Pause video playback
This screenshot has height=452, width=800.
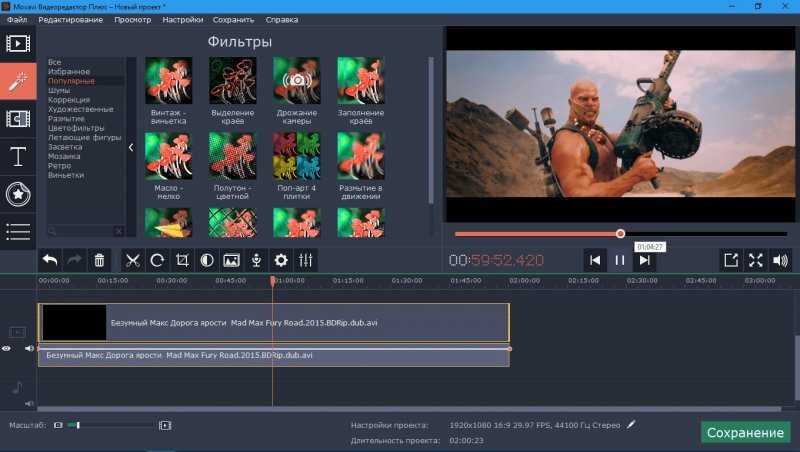point(619,260)
